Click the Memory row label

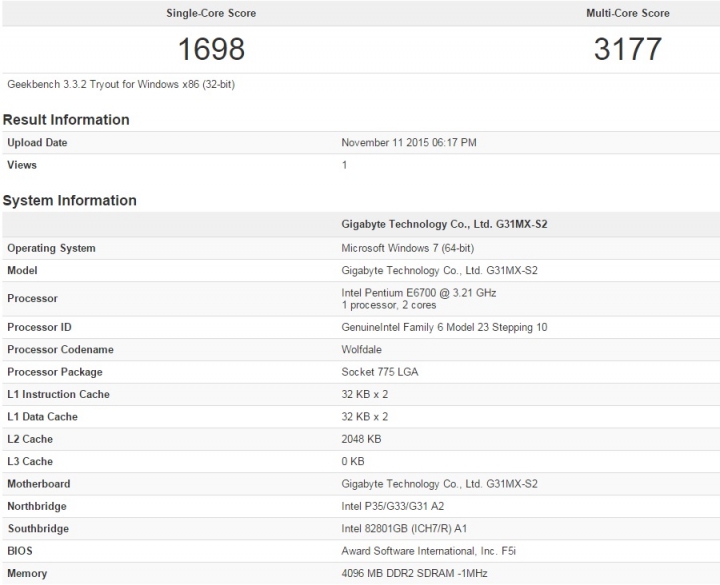tap(27, 574)
